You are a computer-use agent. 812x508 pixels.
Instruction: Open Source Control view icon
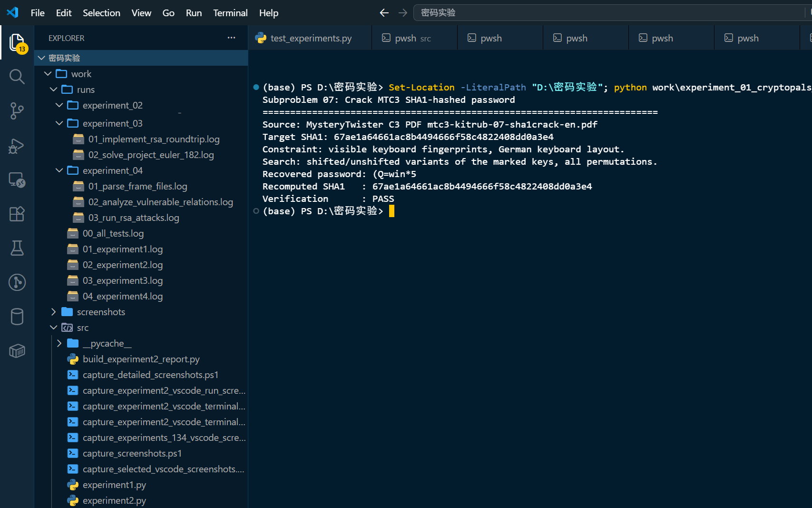17,111
